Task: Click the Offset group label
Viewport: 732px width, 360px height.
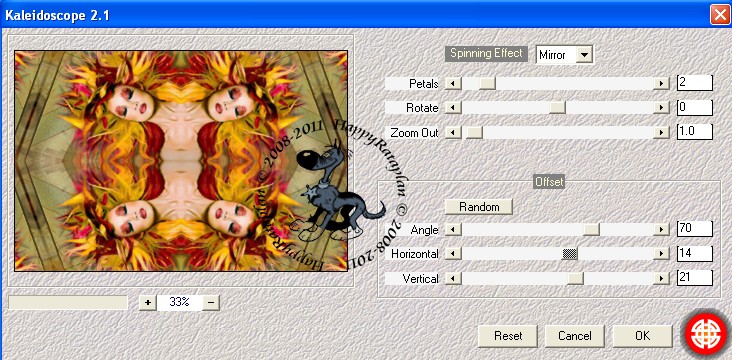Action: [549, 182]
